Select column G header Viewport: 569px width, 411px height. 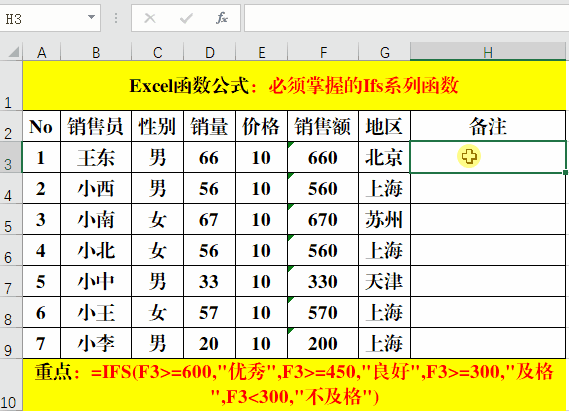[384, 53]
